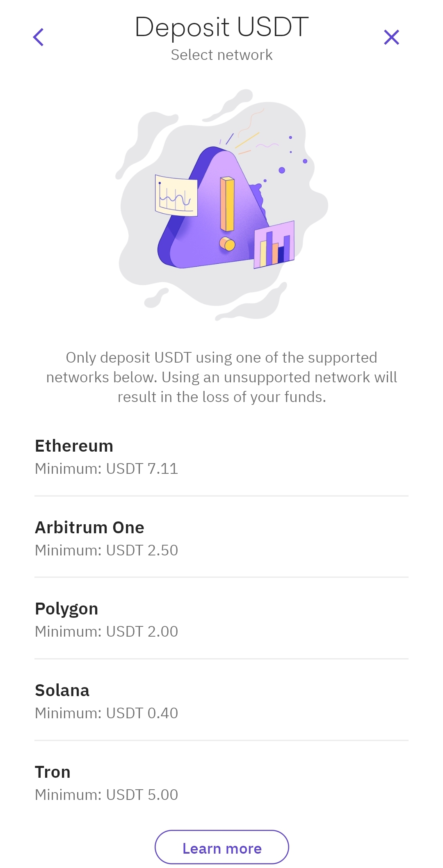Click the Minimum USDT 7.11 label
The width and height of the screenshot is (443, 868).
click(x=107, y=469)
